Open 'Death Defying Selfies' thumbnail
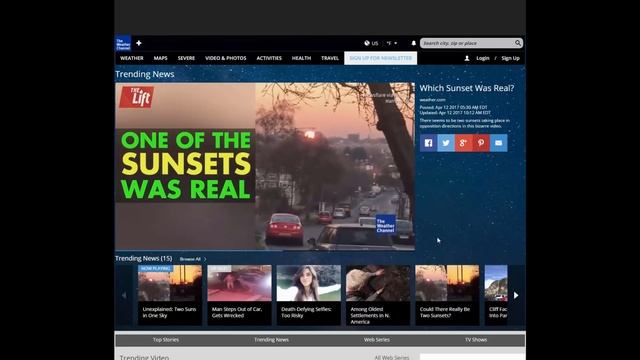Image resolution: width=640 pixels, height=360 pixels. point(309,295)
